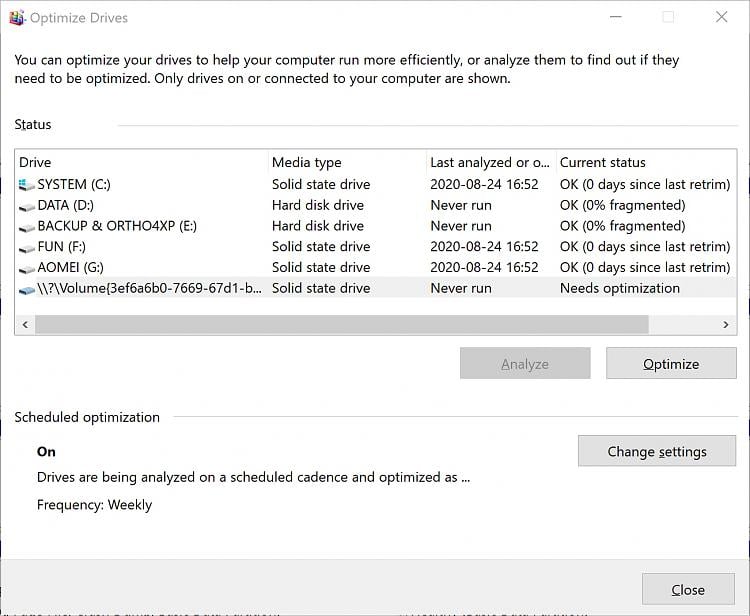Click the BACKUP & ORTHO4XP (E:) drive icon

pos(26,227)
